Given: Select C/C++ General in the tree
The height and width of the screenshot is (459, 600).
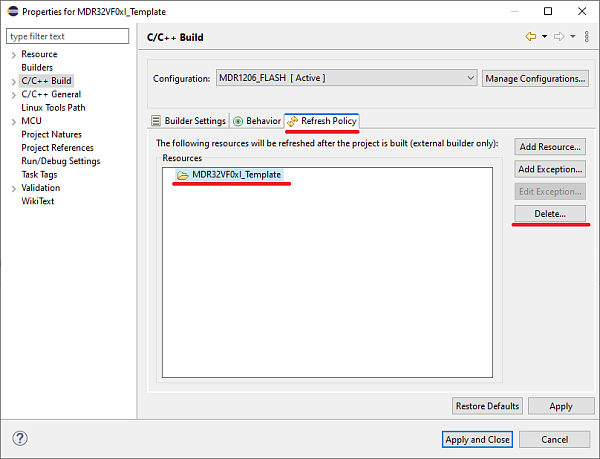Looking at the screenshot, I should tap(51, 94).
